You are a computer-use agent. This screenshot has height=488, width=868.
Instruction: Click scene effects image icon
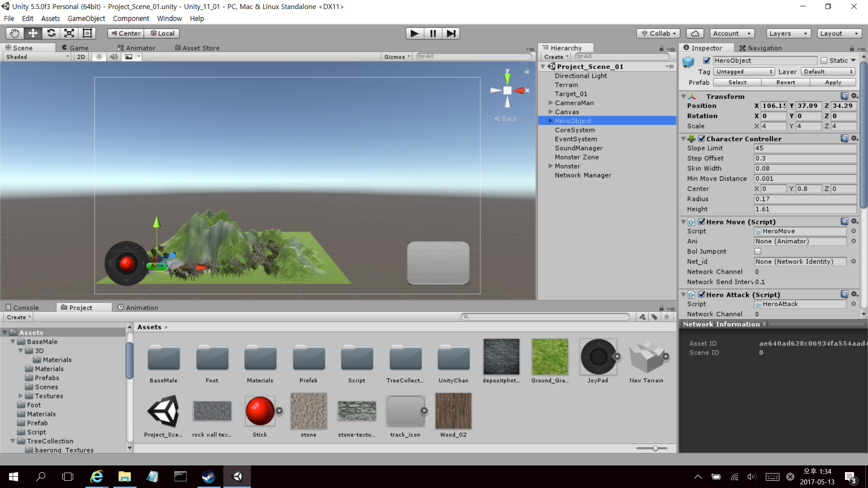point(129,57)
